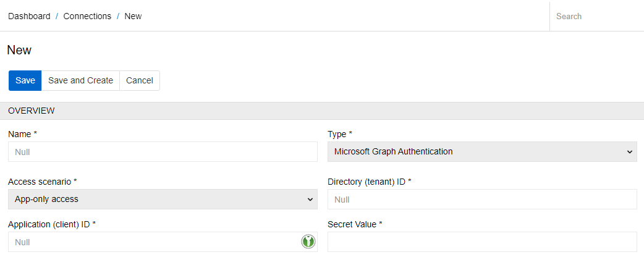Go to Dashboard via breadcrumb
The width and height of the screenshot is (644, 265).
click(x=29, y=16)
